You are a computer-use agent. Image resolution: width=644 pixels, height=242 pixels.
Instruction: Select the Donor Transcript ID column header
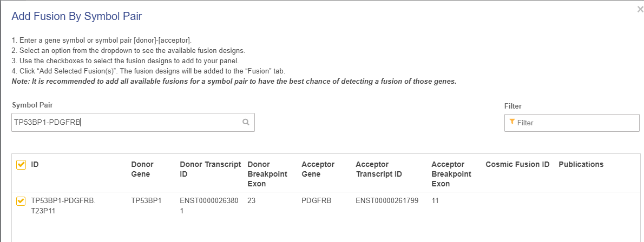coord(210,169)
